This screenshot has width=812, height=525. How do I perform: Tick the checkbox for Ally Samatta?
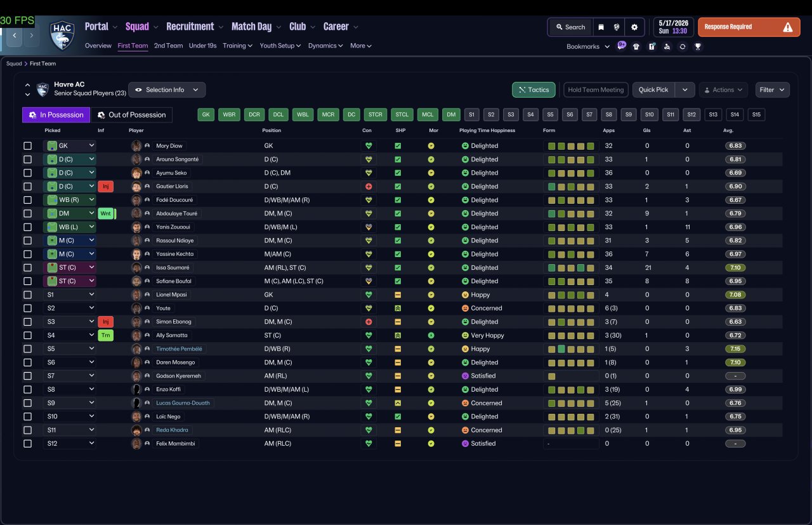click(x=27, y=335)
